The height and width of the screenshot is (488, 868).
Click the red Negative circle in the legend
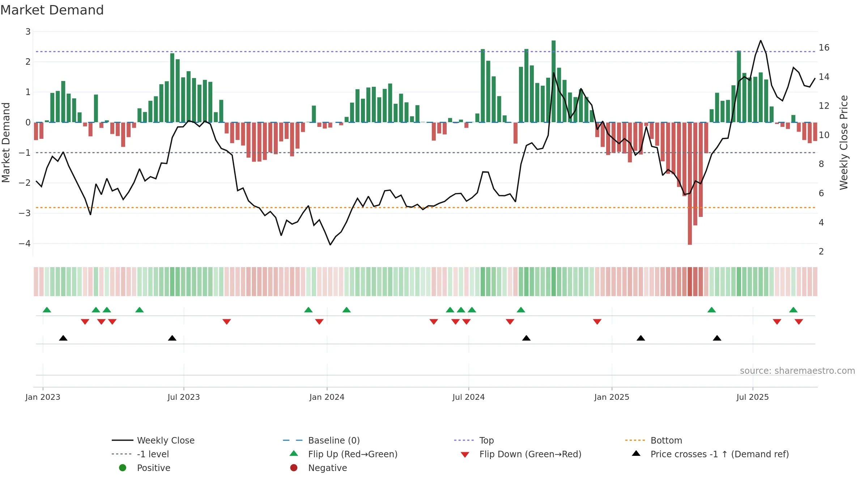click(x=294, y=468)
